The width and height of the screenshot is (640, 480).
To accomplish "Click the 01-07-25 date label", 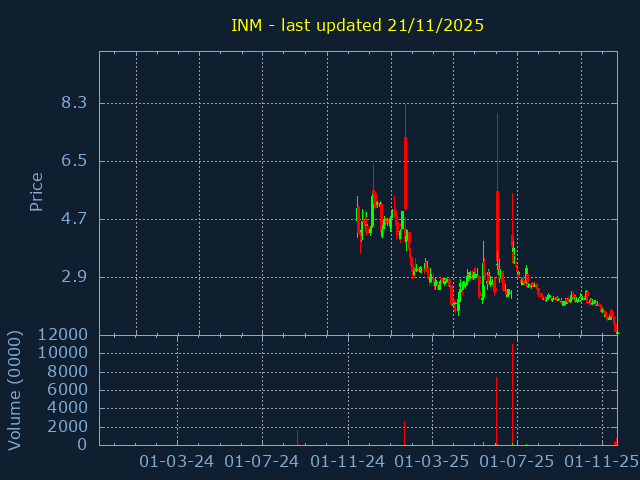I will click(516, 461).
